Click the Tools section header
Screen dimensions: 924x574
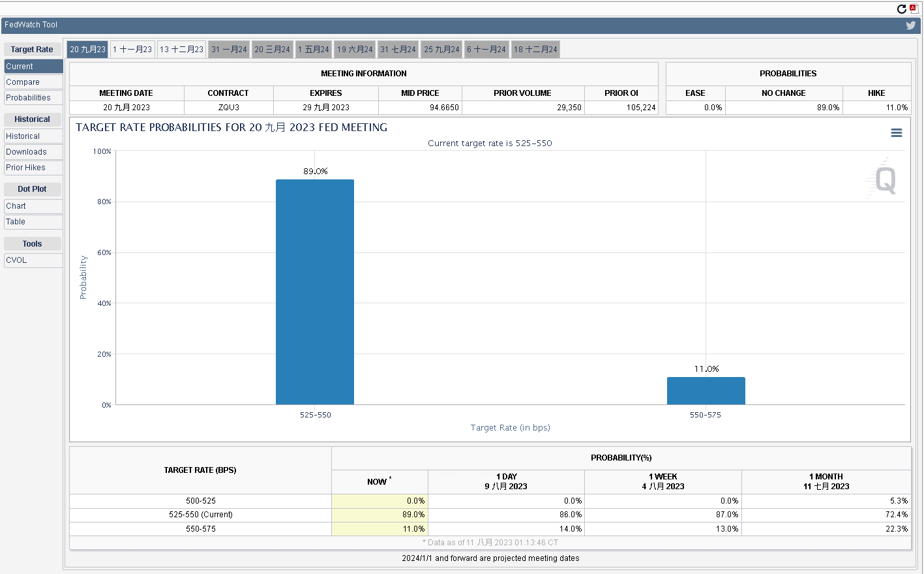pyautogui.click(x=32, y=244)
